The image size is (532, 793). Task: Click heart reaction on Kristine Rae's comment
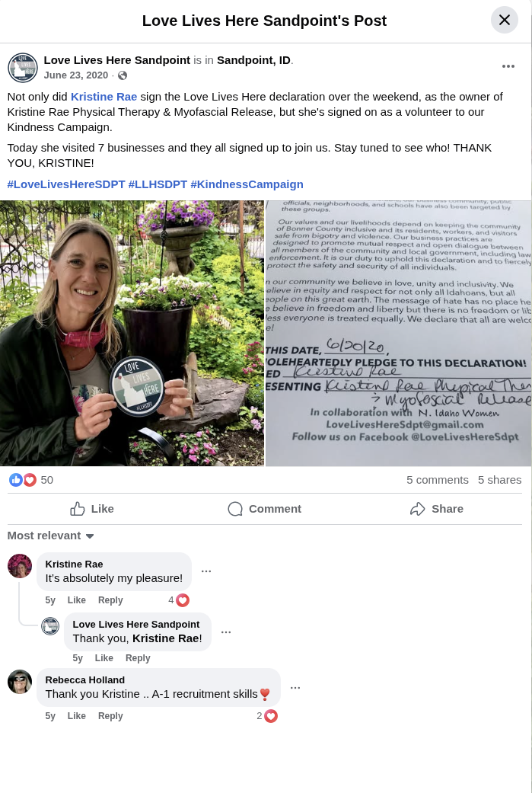(183, 600)
